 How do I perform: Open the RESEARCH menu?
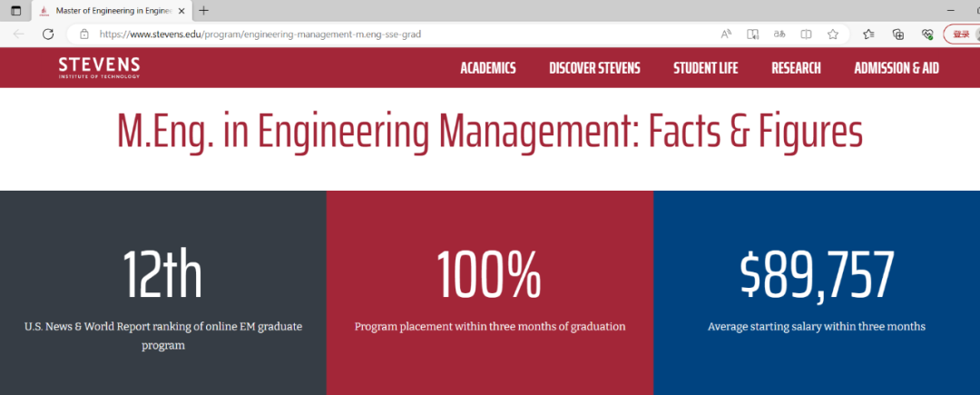797,68
